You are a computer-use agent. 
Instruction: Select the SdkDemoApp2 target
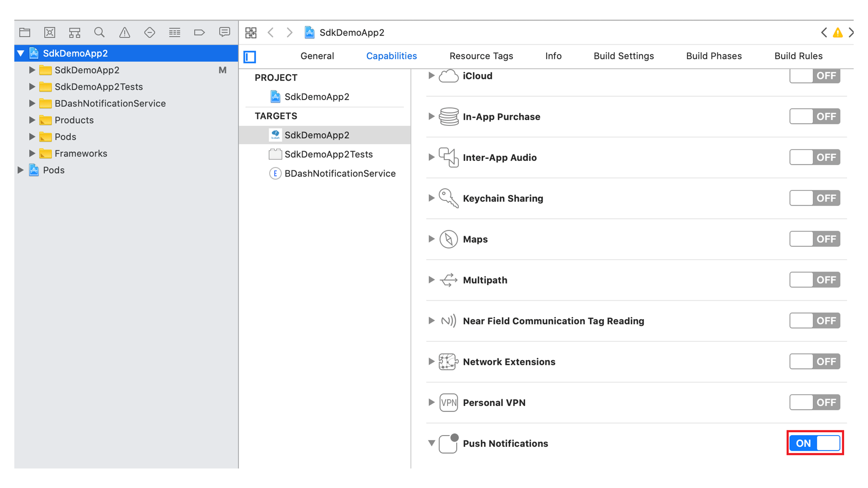point(325,135)
